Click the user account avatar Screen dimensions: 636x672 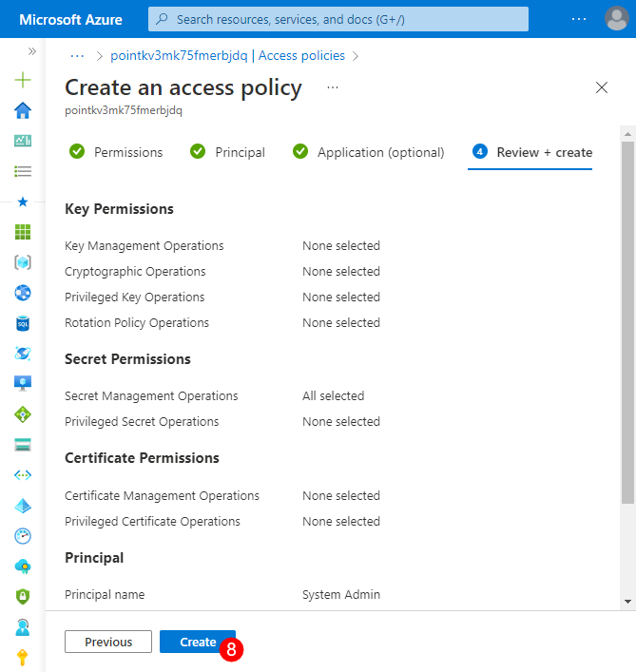(x=617, y=19)
